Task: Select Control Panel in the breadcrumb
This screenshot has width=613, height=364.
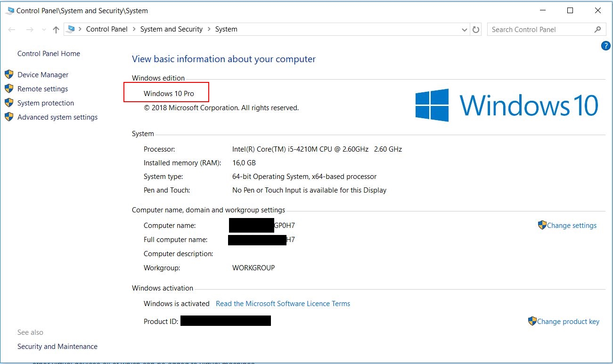Action: [x=107, y=29]
